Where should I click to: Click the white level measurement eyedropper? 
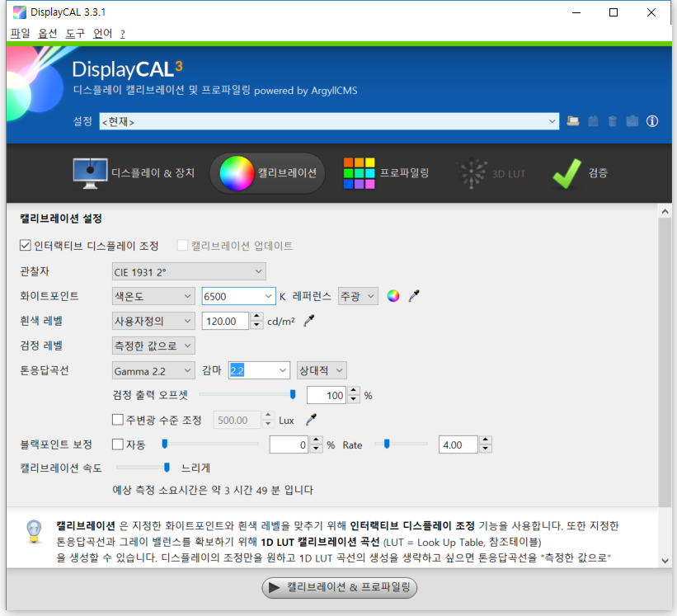point(309,321)
